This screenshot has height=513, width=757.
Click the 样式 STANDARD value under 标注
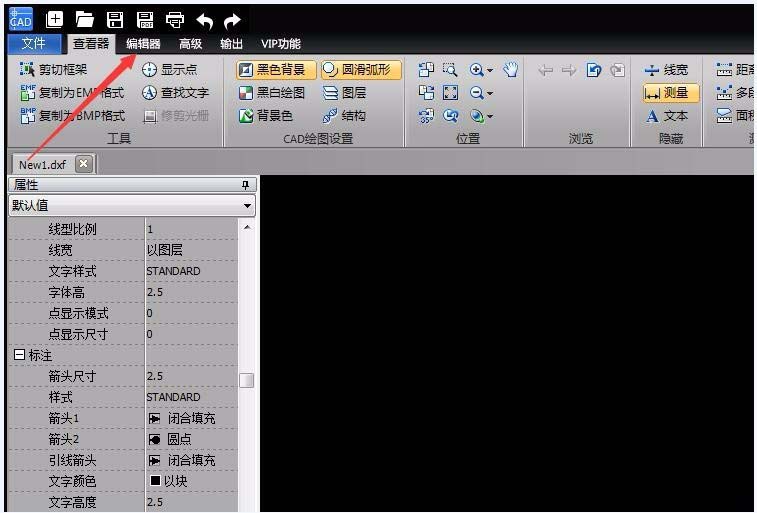[x=192, y=397]
